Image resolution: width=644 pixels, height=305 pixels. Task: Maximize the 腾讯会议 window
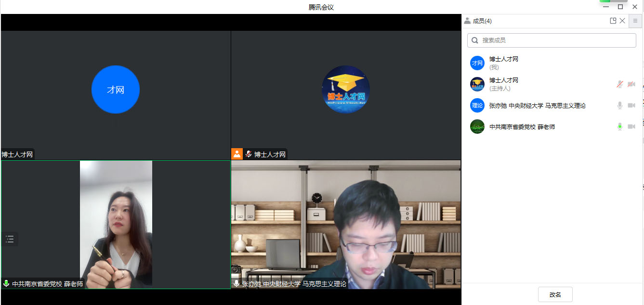(x=620, y=7)
